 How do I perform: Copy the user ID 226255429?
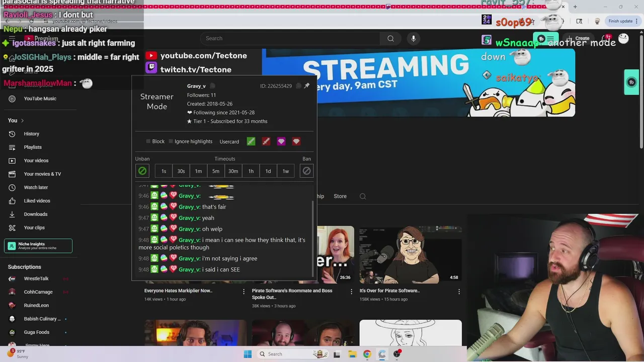(x=298, y=86)
